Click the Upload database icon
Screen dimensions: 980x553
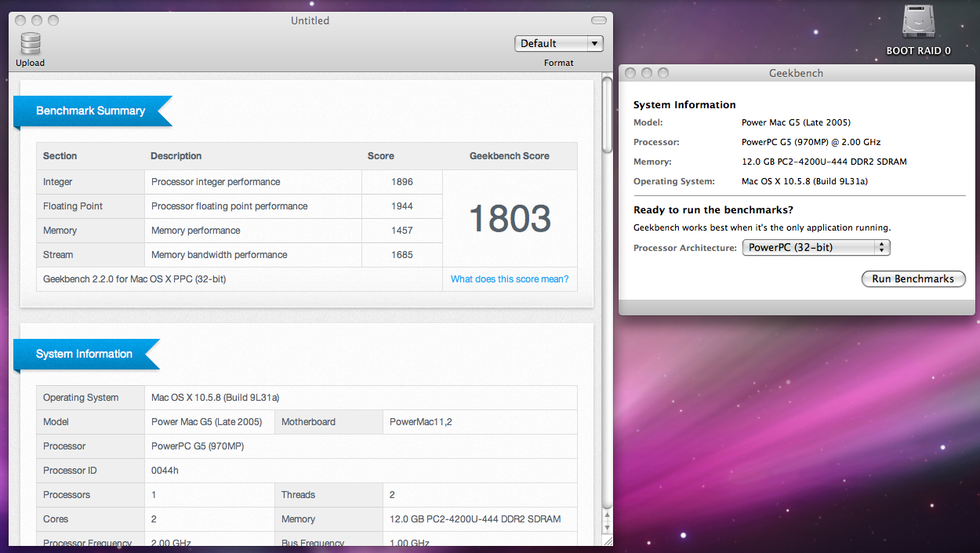point(31,44)
